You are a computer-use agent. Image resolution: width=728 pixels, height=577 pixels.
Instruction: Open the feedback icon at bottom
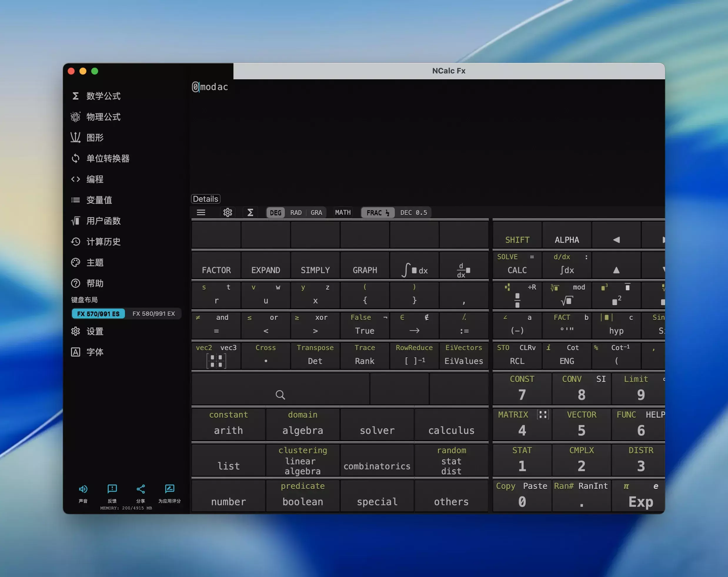[x=112, y=489]
